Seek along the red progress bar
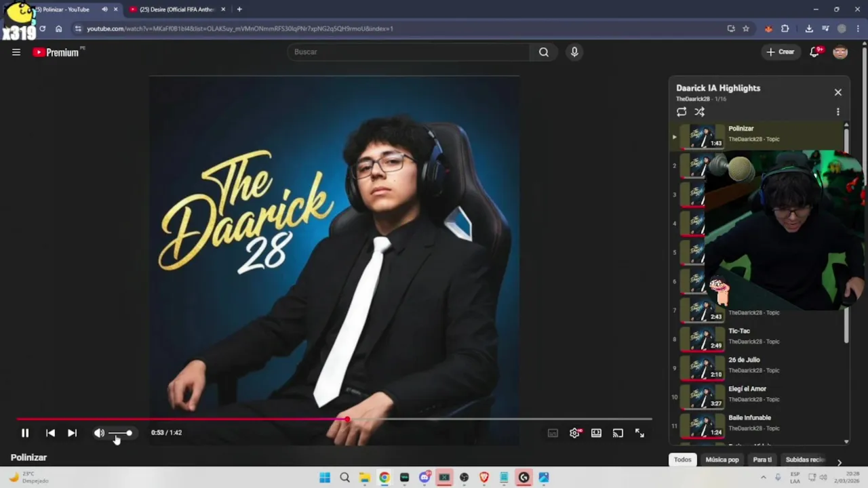Viewport: 868px width, 488px height. [334, 420]
